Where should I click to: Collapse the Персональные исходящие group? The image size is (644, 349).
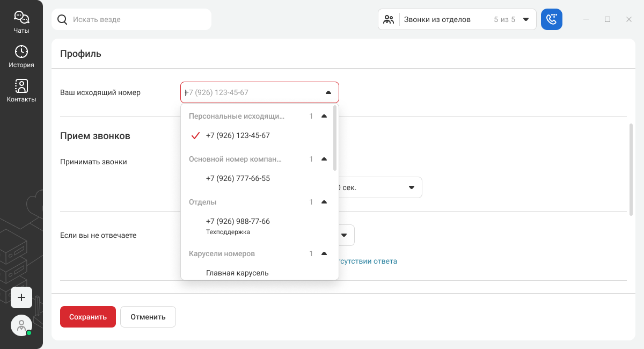pyautogui.click(x=324, y=116)
